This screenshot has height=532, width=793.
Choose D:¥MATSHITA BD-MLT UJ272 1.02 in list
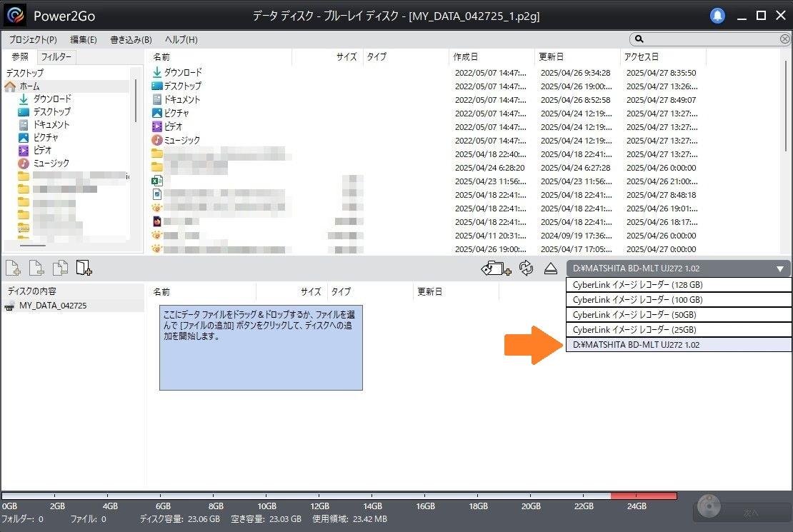(x=678, y=345)
